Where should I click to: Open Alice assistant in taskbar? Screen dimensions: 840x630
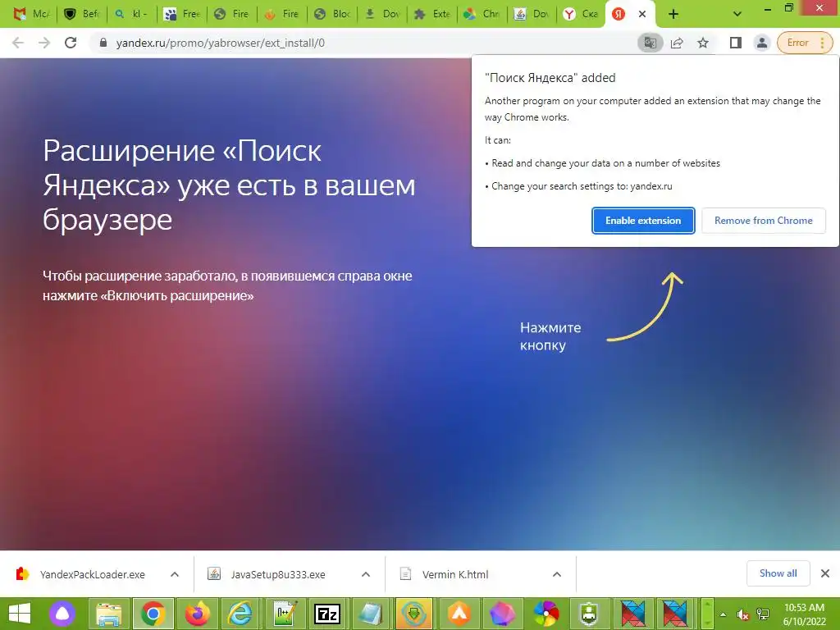tap(62, 614)
